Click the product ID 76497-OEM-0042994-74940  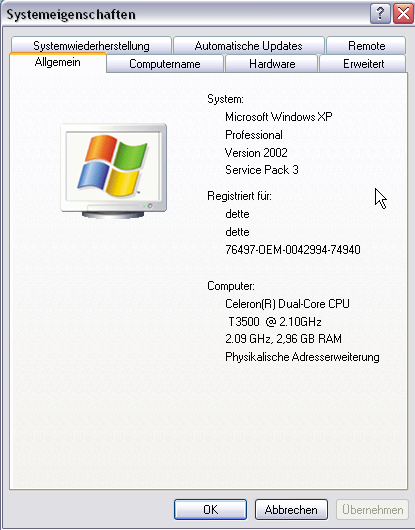[x=293, y=250]
